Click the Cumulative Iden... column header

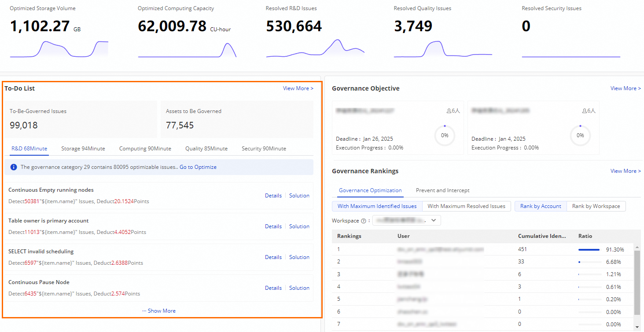click(542, 236)
